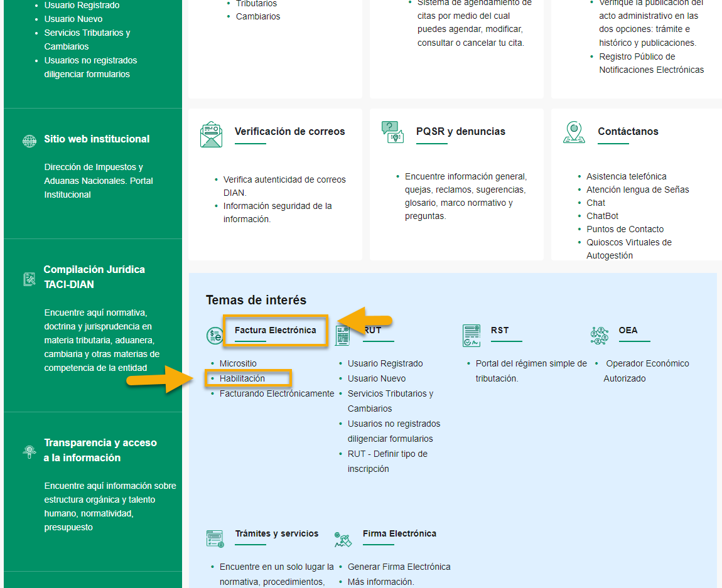Click the Trámites y servicios icon
This screenshot has width=722, height=588.
[x=215, y=538]
